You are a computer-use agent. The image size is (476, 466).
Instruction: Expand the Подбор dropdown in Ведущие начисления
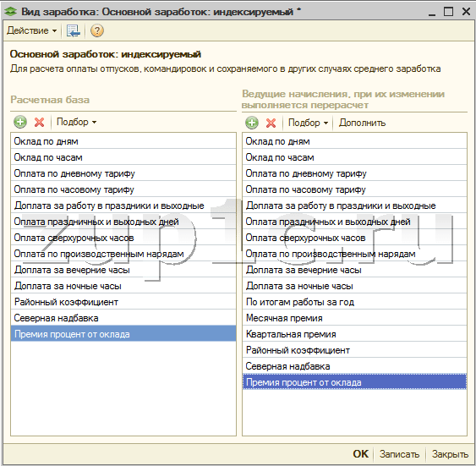point(308,123)
